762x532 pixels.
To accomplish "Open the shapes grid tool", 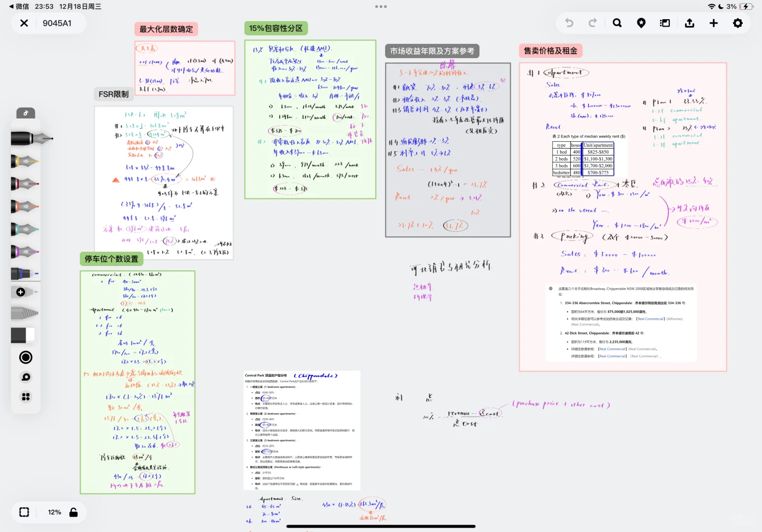I will click(26, 397).
